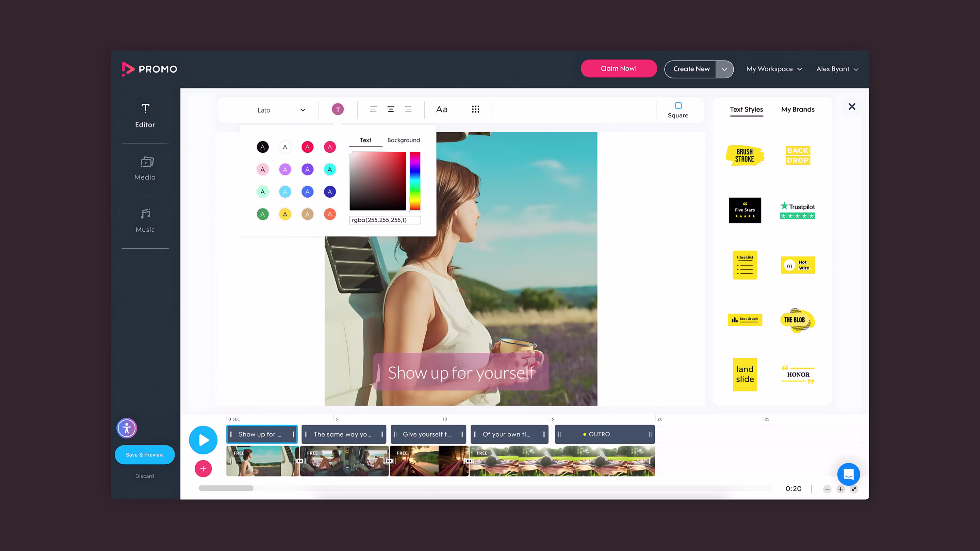Open the text color picker icon
Image resolution: width=980 pixels, height=551 pixels.
[338, 110]
